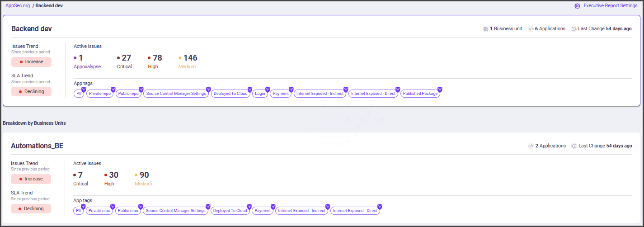Click the Applications code icon in Backend dev
Screen dimensions: 644x227
531,29
